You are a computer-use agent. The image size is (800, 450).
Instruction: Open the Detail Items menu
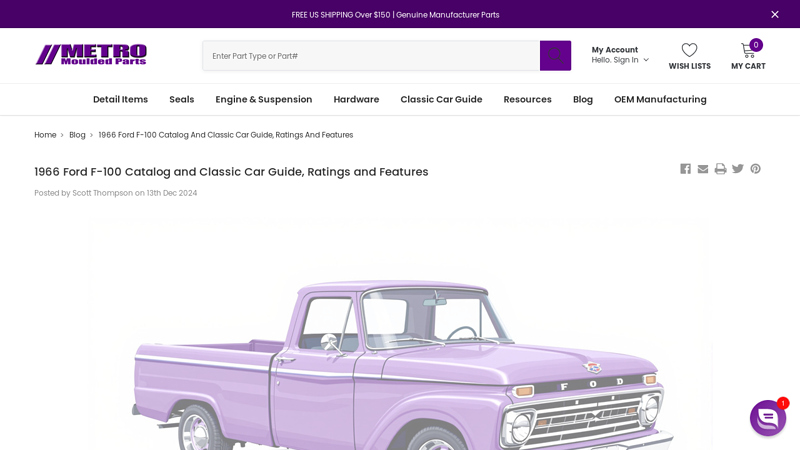[120, 99]
